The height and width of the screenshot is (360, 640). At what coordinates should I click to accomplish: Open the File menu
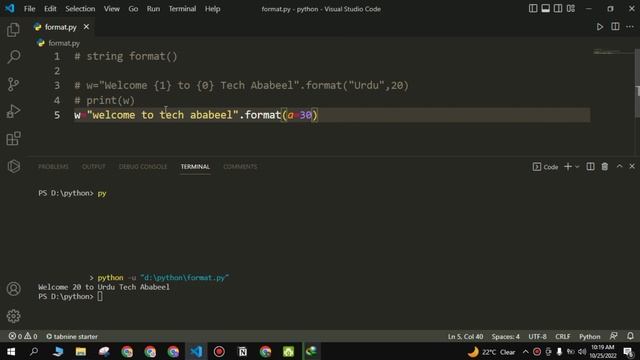point(29,9)
